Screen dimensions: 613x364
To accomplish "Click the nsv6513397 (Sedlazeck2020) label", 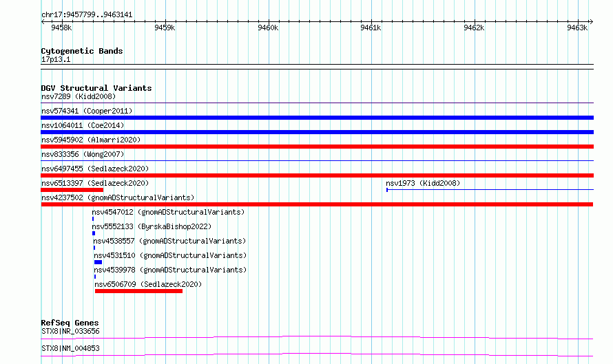I will pyautogui.click(x=95, y=183).
